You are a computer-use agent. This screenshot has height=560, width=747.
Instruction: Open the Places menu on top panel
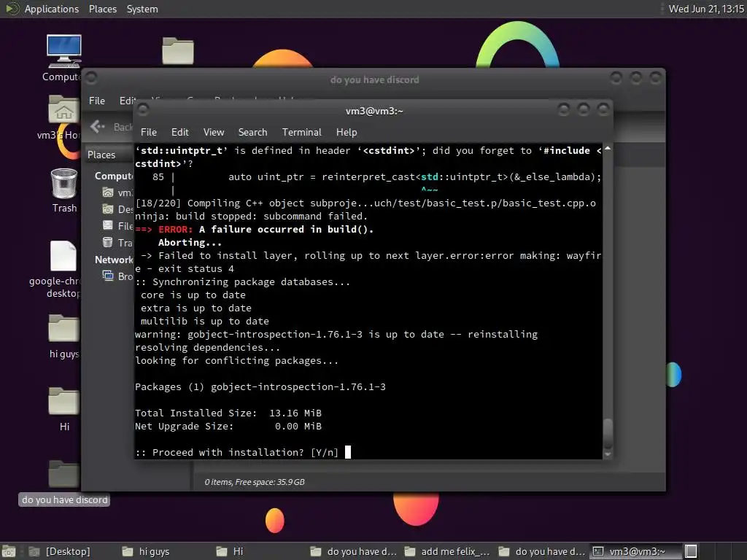coord(102,9)
